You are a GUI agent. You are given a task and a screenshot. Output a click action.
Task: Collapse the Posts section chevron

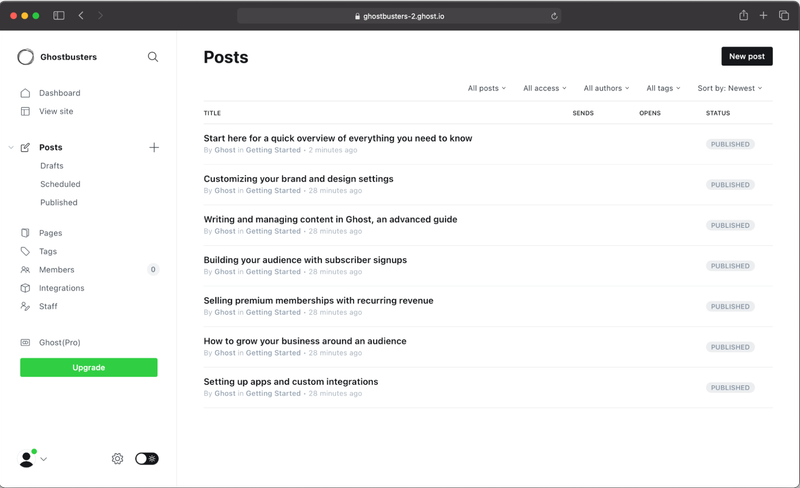click(11, 148)
